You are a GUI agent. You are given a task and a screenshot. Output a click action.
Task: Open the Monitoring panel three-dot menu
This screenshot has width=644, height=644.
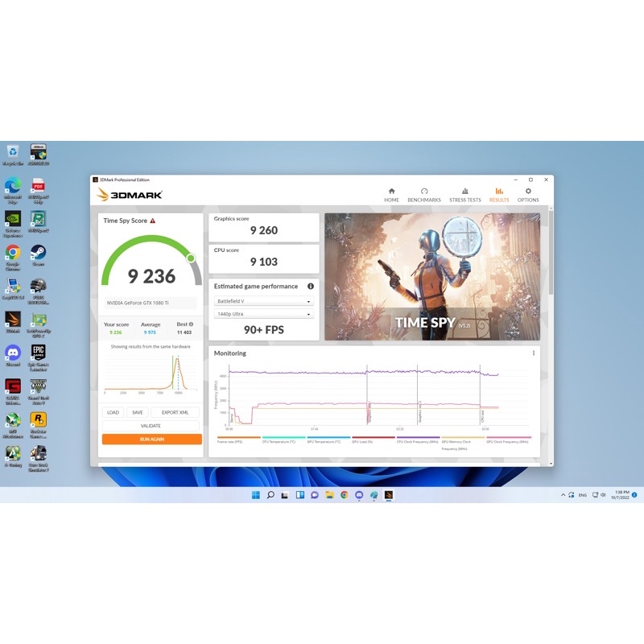pyautogui.click(x=533, y=353)
